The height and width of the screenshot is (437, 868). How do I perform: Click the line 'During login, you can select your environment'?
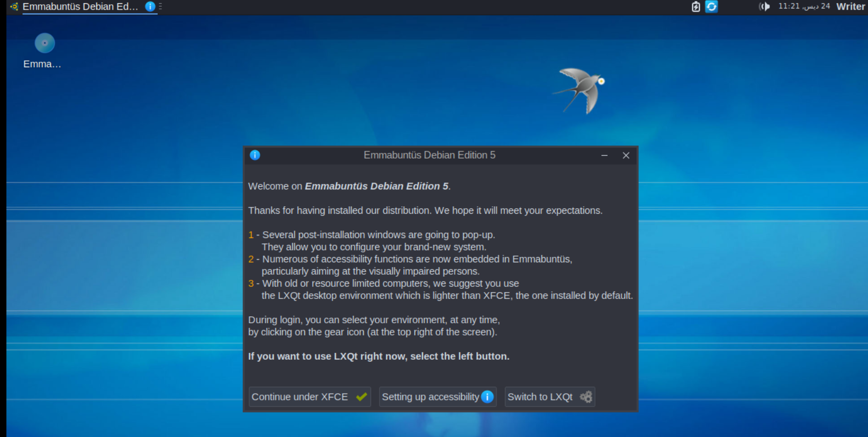[374, 320]
